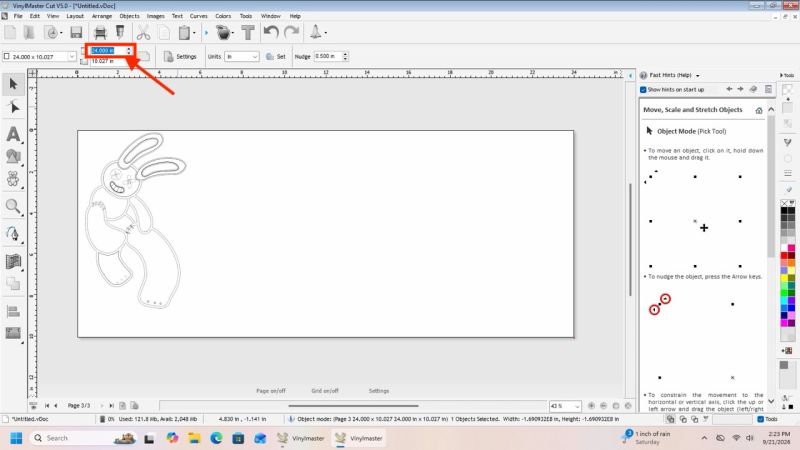Click Settings link below the canvas

click(379, 391)
